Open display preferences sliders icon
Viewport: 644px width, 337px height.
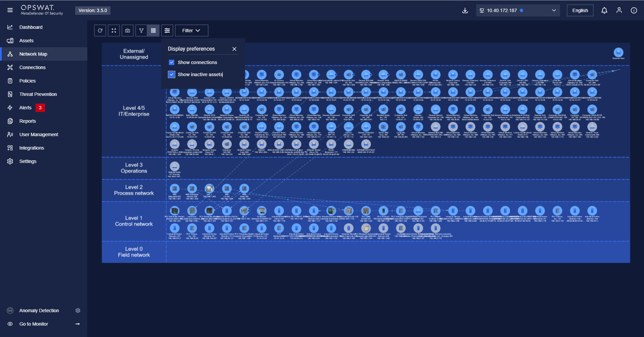[167, 31]
